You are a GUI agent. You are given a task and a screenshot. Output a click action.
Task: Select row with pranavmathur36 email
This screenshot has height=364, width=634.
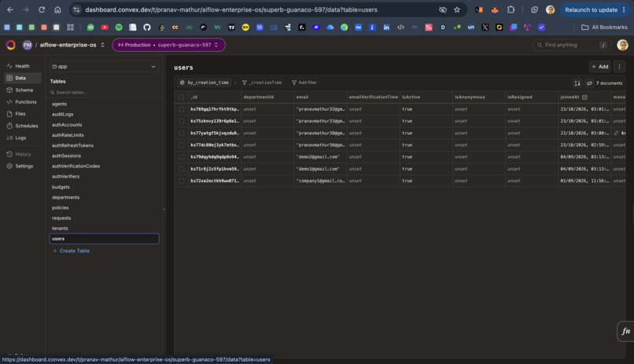click(181, 145)
